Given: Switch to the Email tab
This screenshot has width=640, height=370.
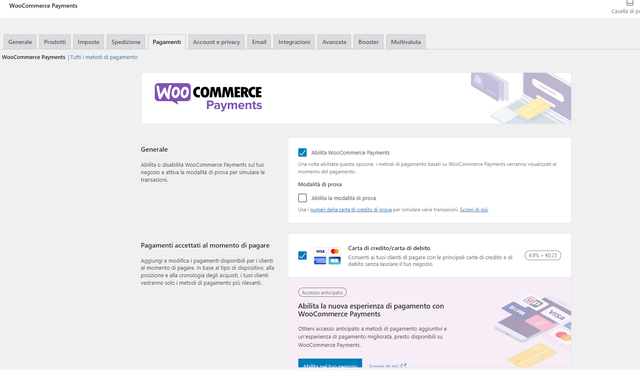Looking at the screenshot, I should (259, 42).
